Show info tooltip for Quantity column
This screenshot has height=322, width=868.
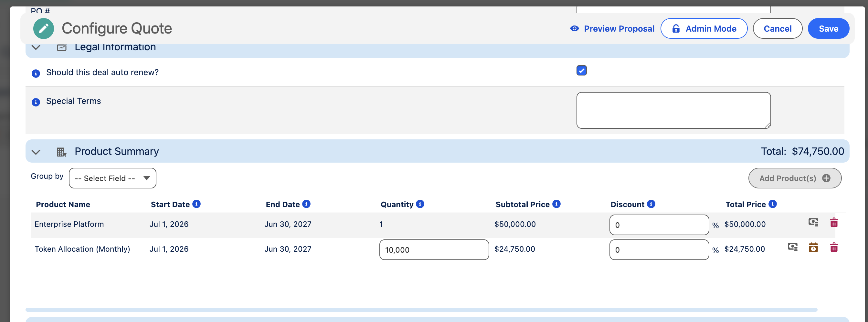click(x=420, y=204)
